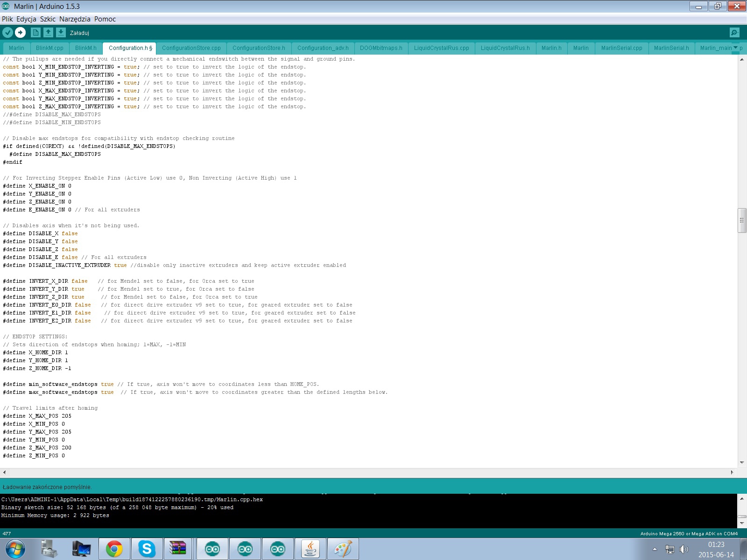Select the Configuration.h tab

(x=130, y=48)
